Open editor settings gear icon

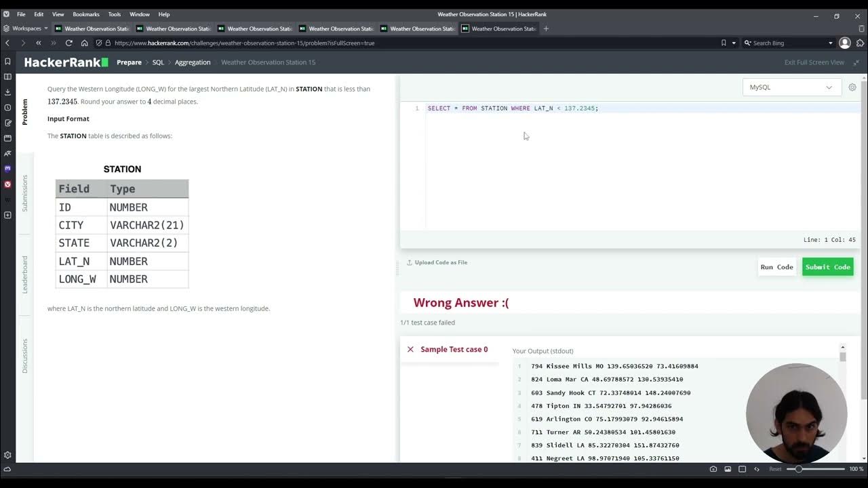coord(852,87)
